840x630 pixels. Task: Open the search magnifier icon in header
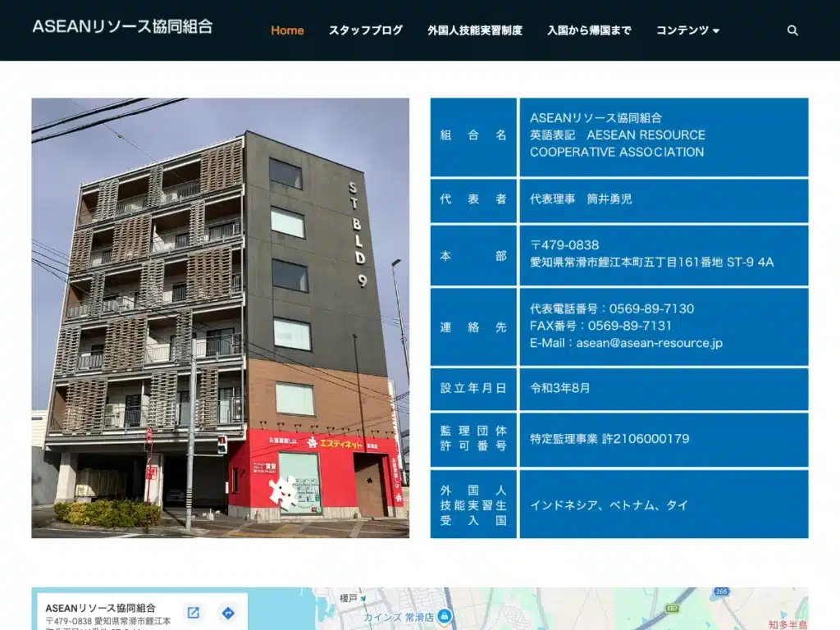click(792, 30)
